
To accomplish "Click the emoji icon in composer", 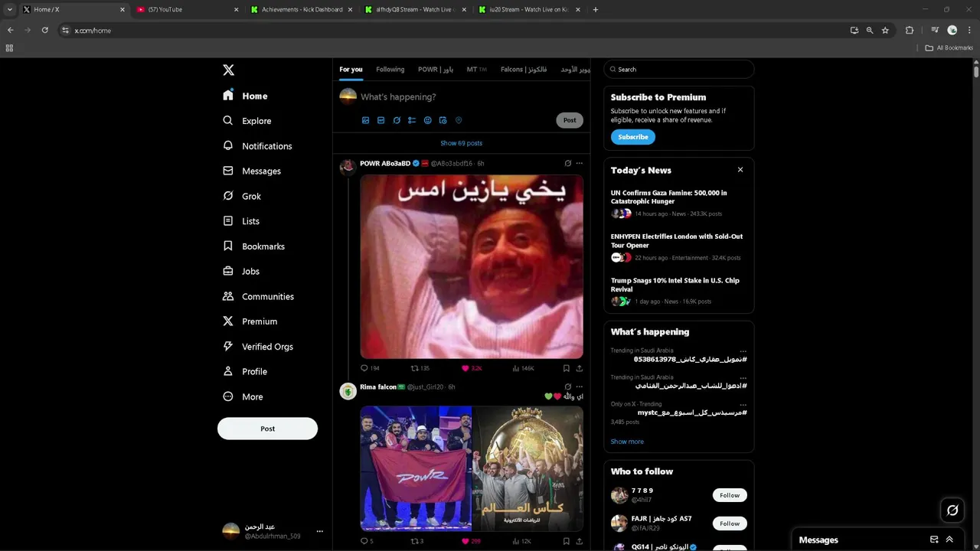I will 427,120.
